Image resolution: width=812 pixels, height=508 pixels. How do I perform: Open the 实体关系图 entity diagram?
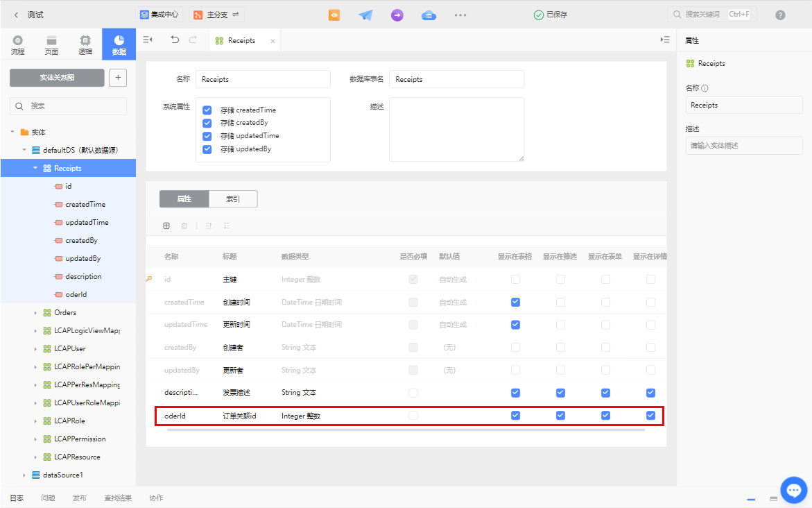click(x=57, y=78)
